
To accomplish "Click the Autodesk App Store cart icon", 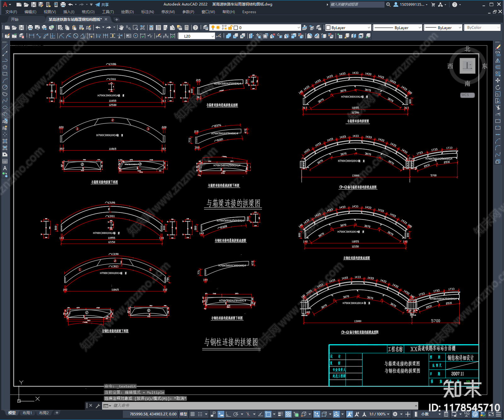I will point(433,4).
